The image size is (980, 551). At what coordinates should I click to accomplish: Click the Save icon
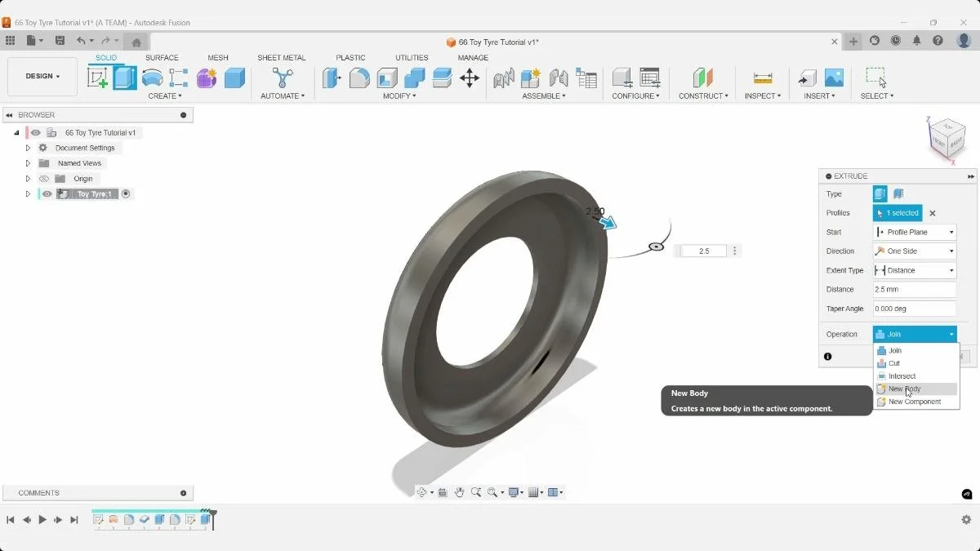[x=60, y=41]
